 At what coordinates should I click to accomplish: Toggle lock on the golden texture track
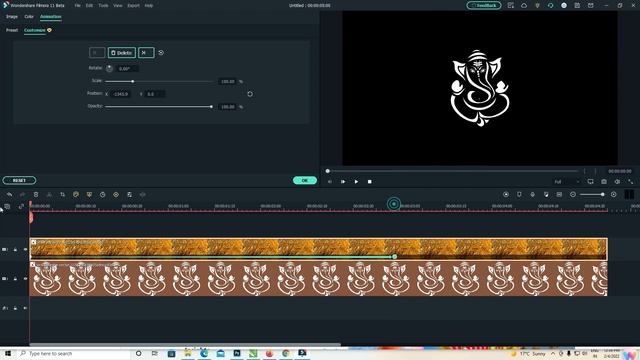pos(16,249)
